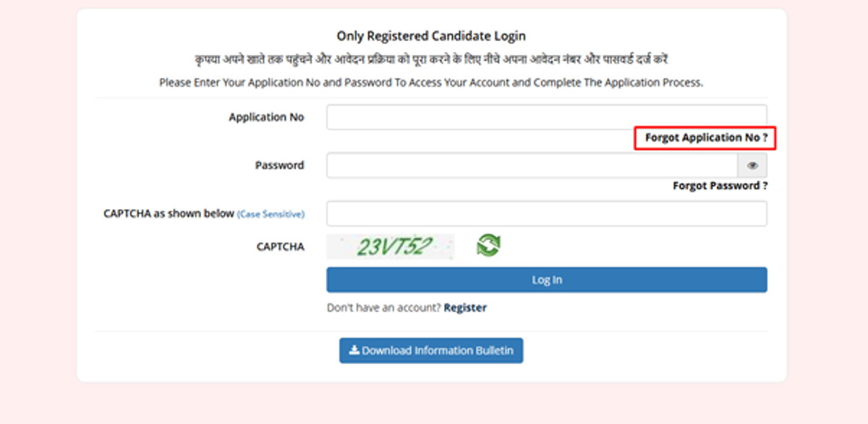Open the Forgot Password page

pyautogui.click(x=721, y=185)
